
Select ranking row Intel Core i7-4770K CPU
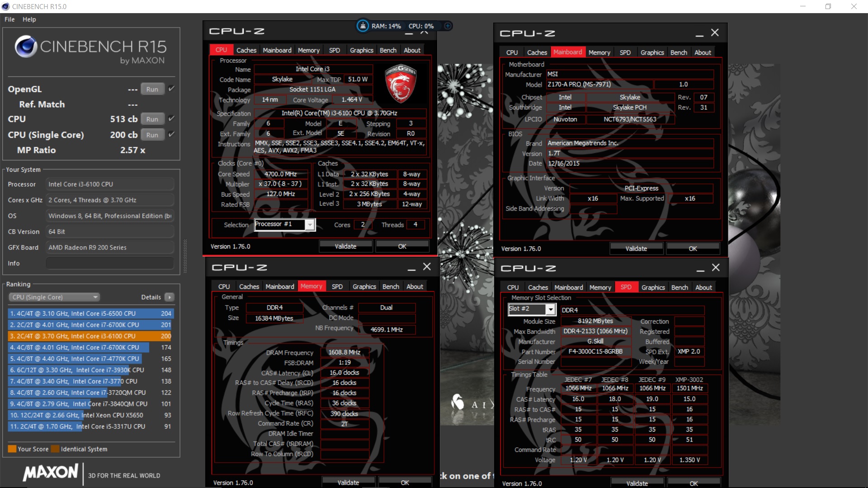91,358
